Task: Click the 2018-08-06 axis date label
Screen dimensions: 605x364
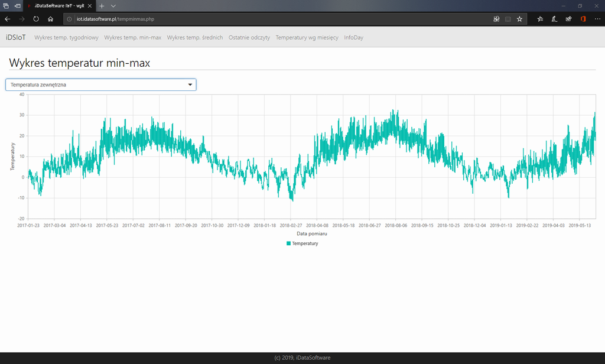Action: pyautogui.click(x=396, y=225)
